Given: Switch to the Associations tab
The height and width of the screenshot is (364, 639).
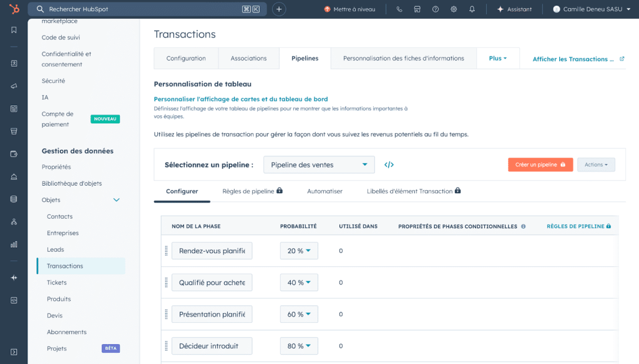Looking at the screenshot, I should click(x=248, y=59).
